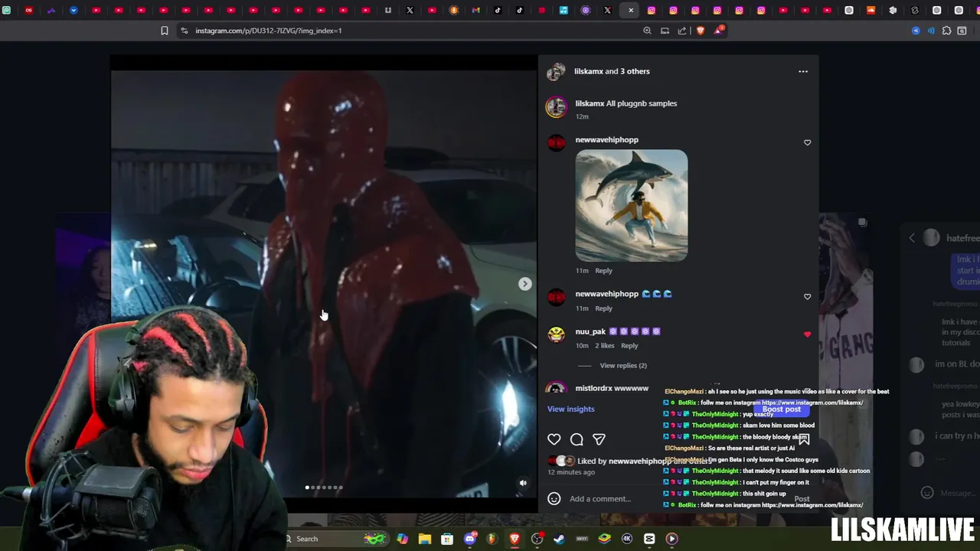Save the post with the bookmark icon

coord(803,439)
